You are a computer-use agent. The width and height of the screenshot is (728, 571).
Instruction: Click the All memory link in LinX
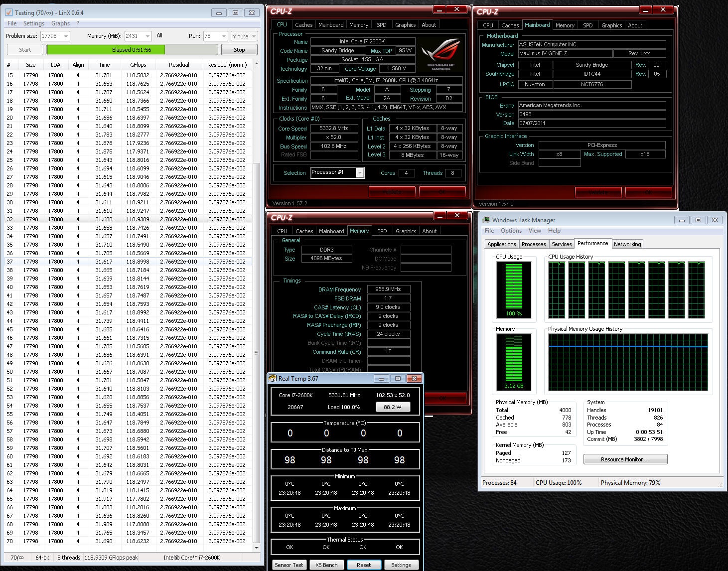(159, 35)
